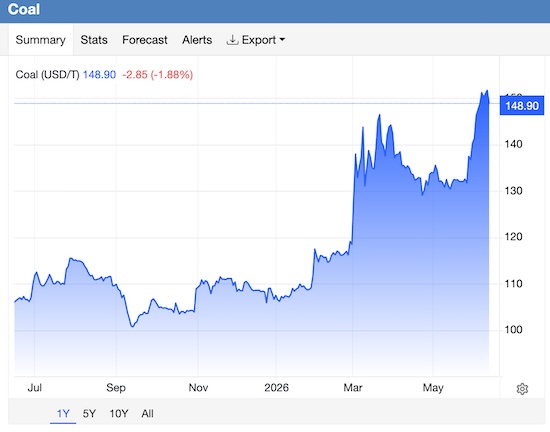Image resolution: width=550 pixels, height=432 pixels.
Task: Select the 1Y time range
Action: [63, 413]
